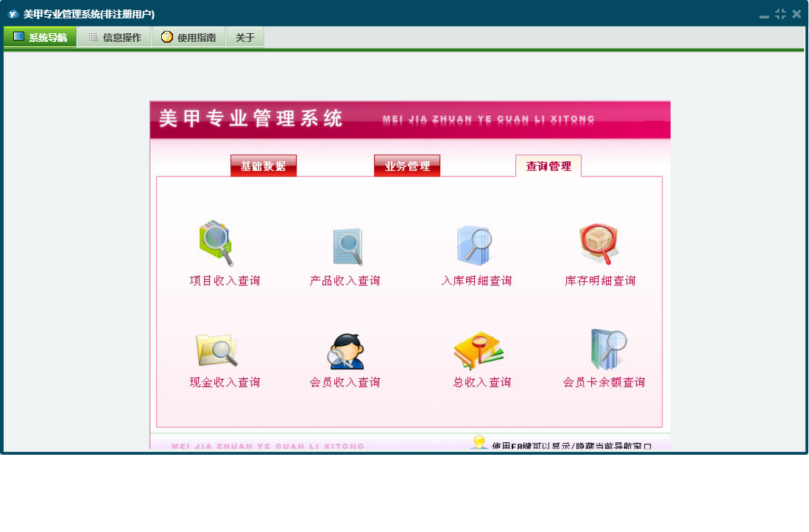809x532 pixels.
Task: Select the 查询管理 tab
Action: [548, 166]
